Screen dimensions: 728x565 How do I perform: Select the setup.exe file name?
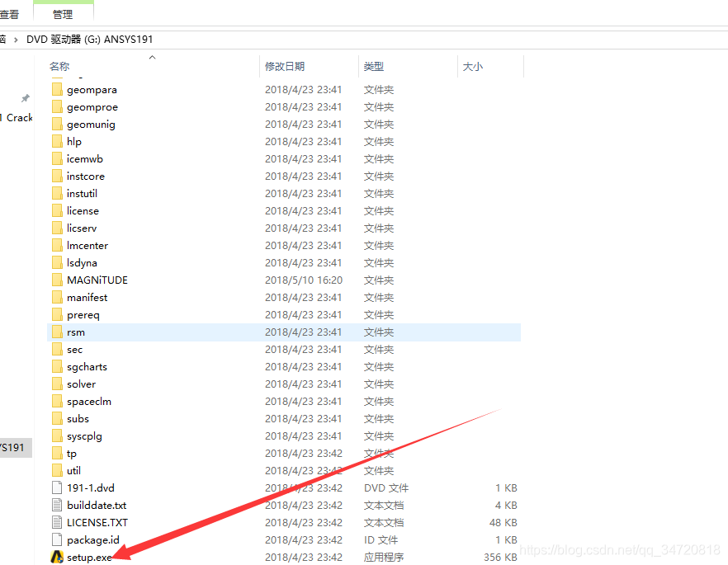tap(89, 557)
